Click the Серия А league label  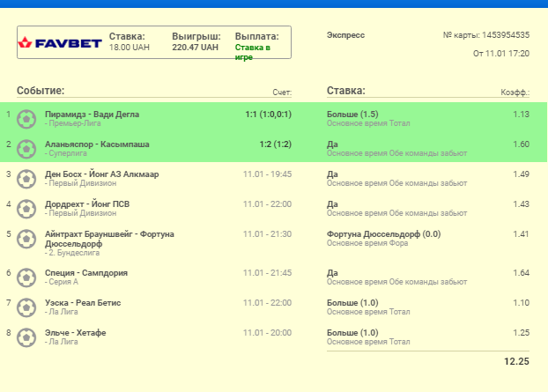tap(62, 282)
